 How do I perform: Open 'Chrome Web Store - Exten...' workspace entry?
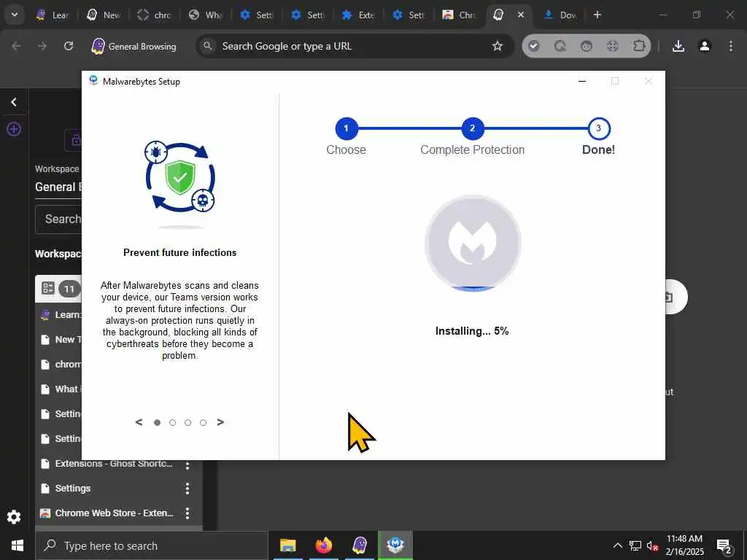pyautogui.click(x=115, y=513)
